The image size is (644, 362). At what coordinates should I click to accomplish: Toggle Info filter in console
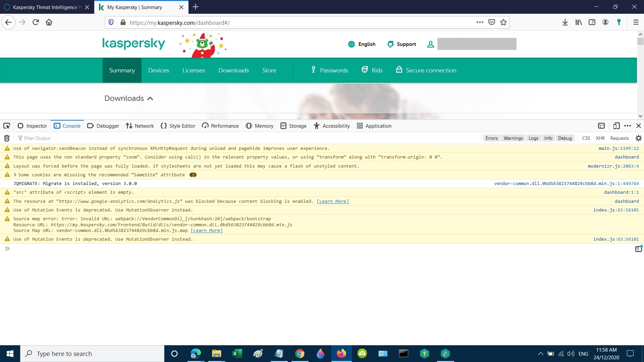tap(548, 138)
